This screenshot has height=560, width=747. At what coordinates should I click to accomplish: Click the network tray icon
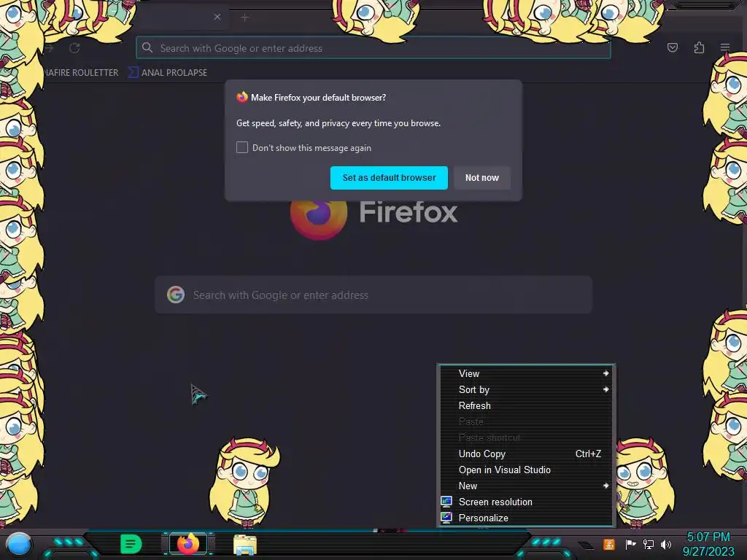pos(649,544)
